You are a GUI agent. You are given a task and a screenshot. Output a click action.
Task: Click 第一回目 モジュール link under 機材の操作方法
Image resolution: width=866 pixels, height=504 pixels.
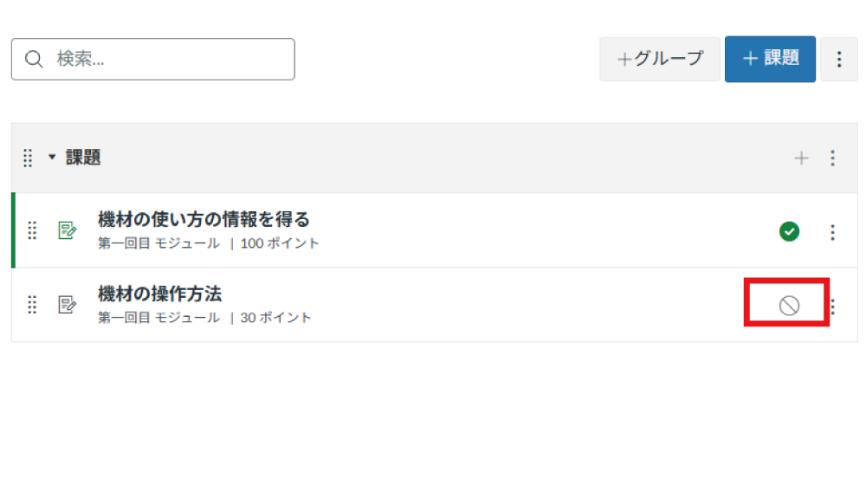(x=158, y=318)
